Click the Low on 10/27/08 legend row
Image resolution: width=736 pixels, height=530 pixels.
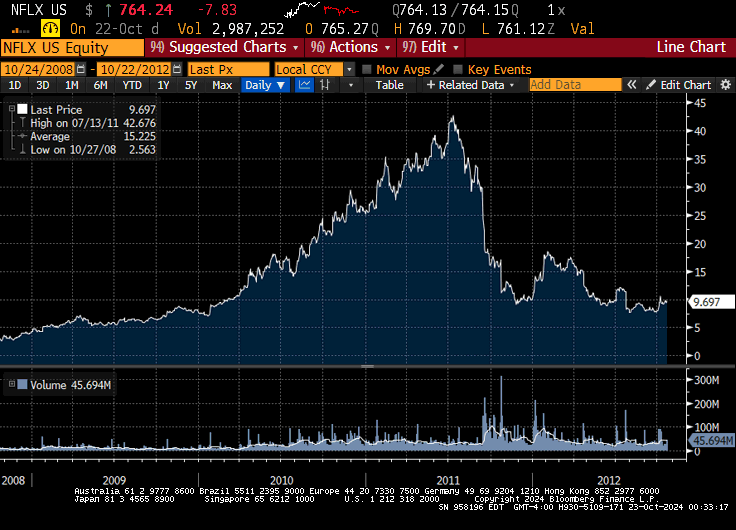[88, 150]
